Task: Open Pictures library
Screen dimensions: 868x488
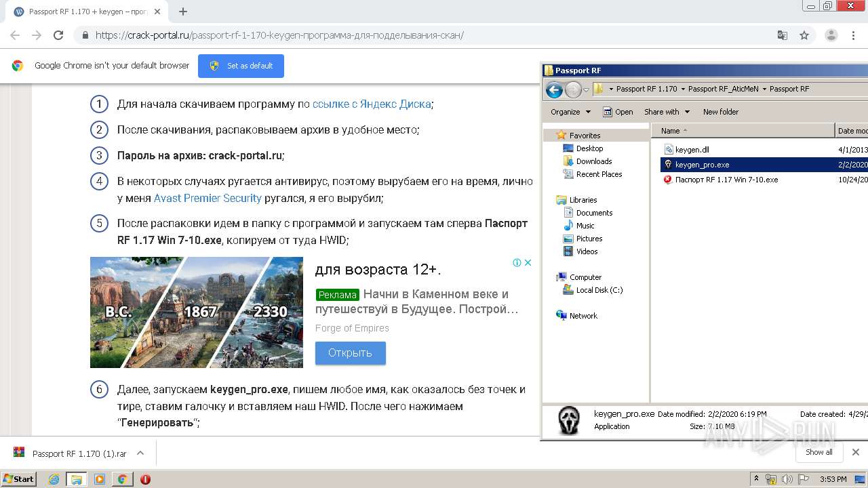Action: (x=589, y=239)
